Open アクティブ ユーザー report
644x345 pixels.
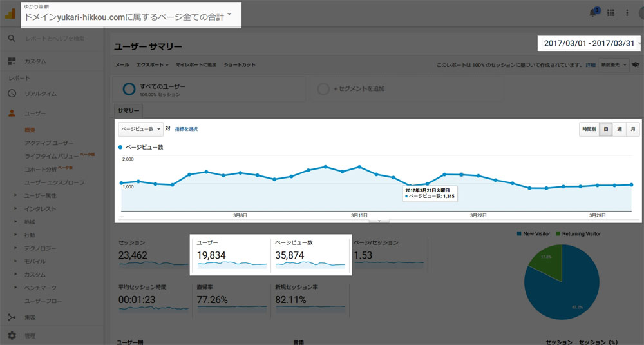click(49, 143)
